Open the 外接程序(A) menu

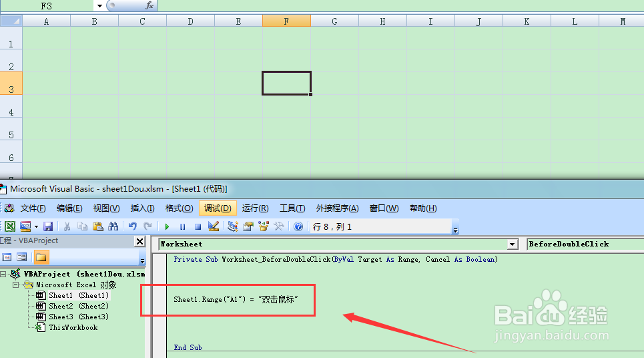point(337,208)
